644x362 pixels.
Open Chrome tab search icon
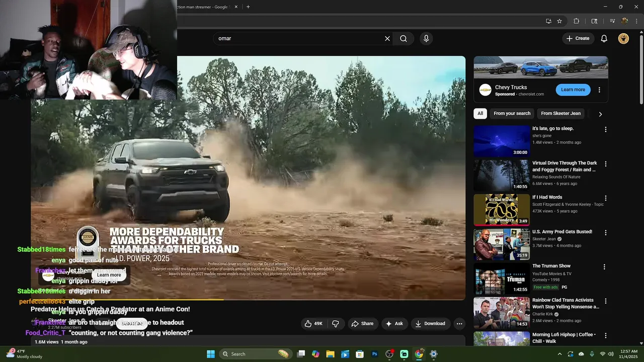coord(594,21)
